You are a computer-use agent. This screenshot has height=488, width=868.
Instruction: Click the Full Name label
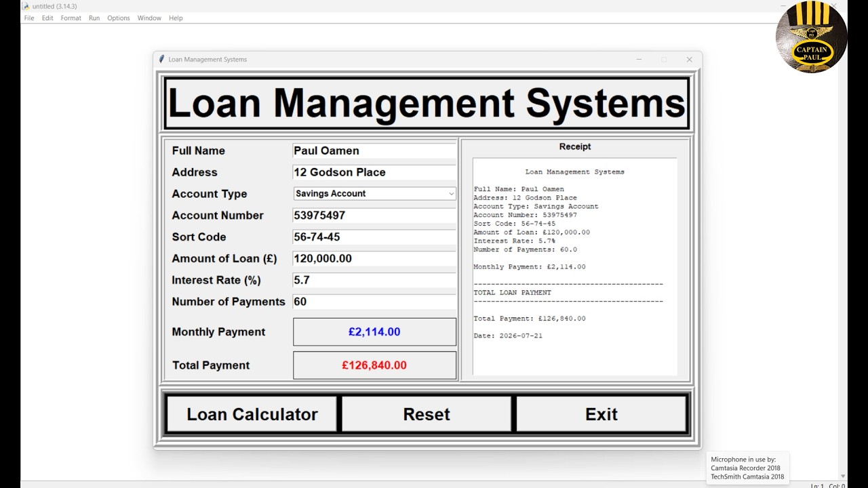point(198,150)
